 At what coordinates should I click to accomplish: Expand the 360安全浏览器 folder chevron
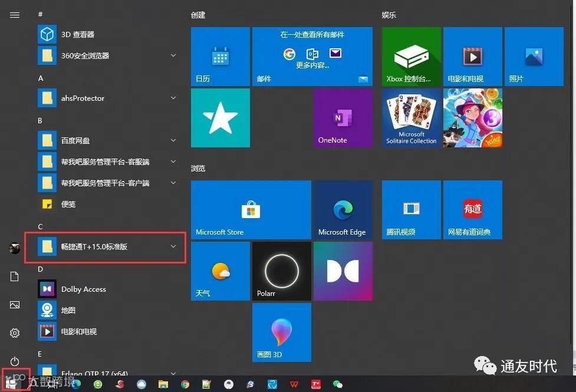click(x=173, y=55)
